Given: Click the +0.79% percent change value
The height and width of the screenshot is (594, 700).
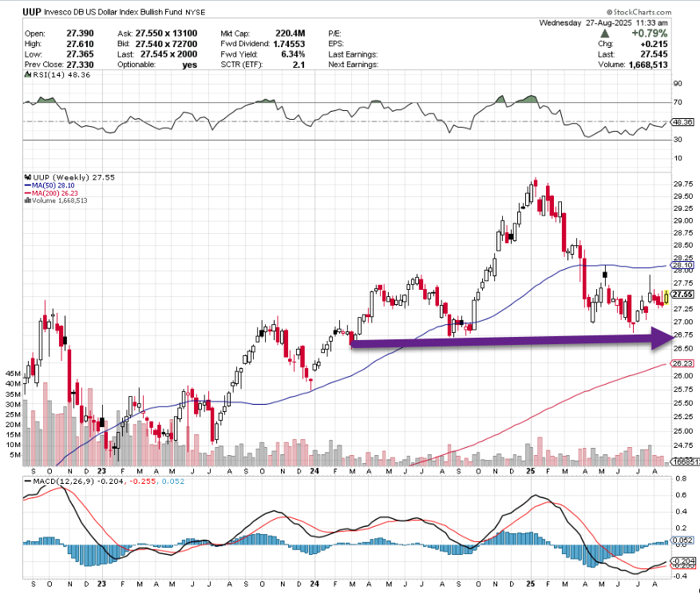Looking at the screenshot, I should point(650,34).
